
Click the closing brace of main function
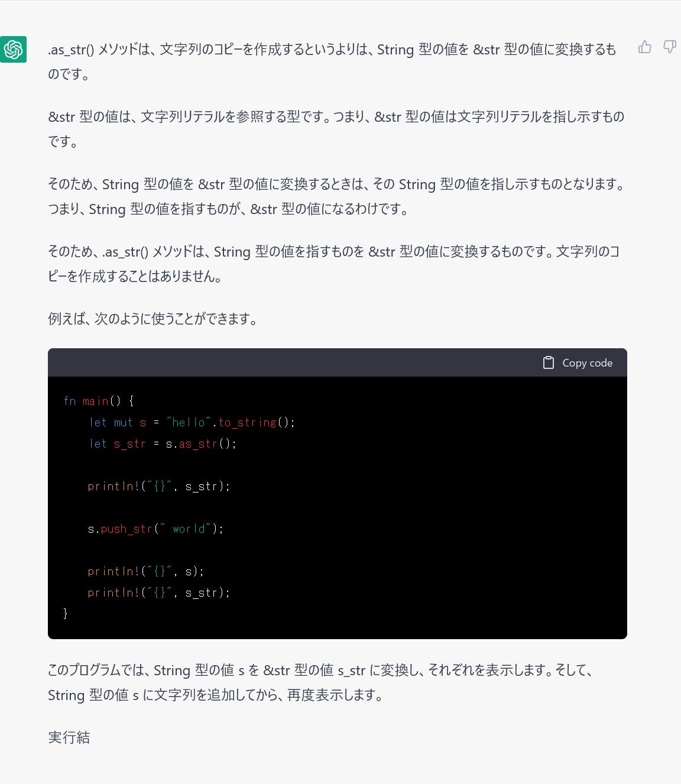tap(66, 614)
